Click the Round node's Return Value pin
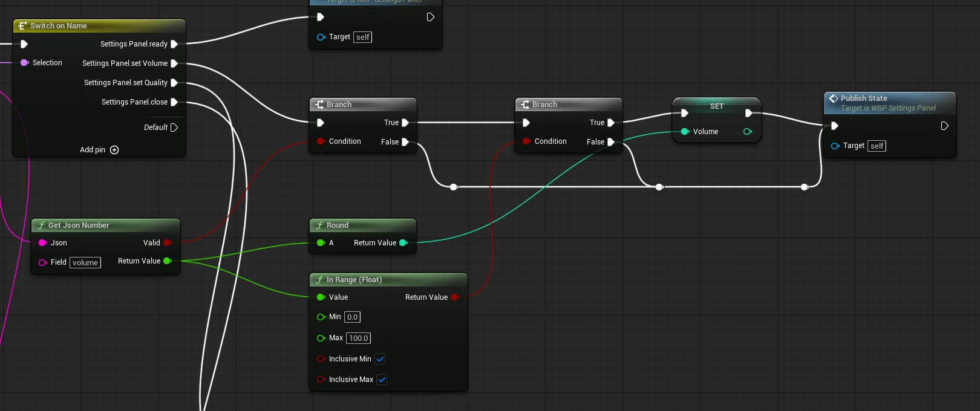 pos(403,243)
